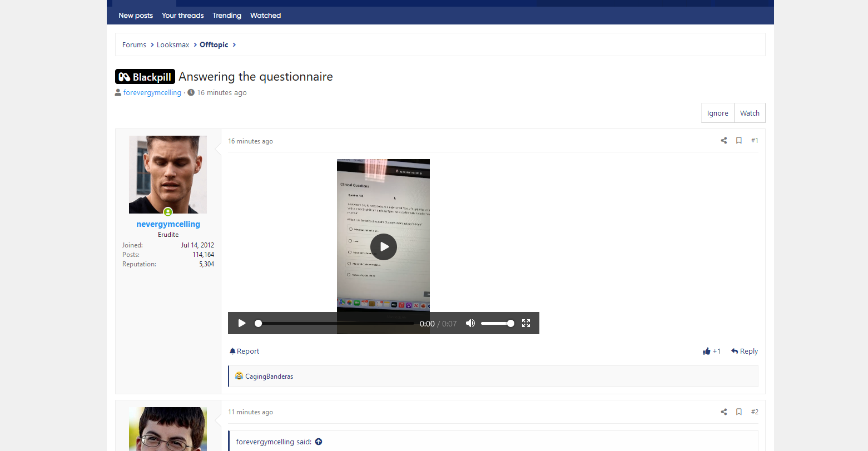This screenshot has width=868, height=451.
Task: Start video with large center play button
Action: [x=384, y=246]
